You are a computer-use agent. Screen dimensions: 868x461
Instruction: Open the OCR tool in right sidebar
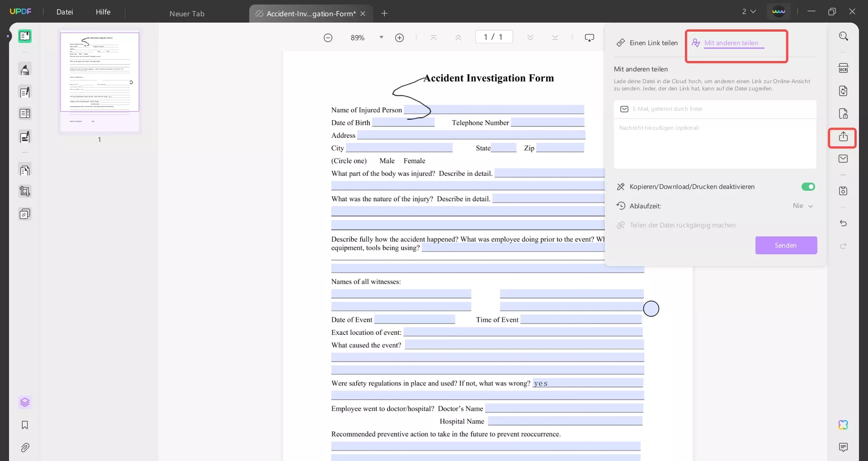(844, 67)
